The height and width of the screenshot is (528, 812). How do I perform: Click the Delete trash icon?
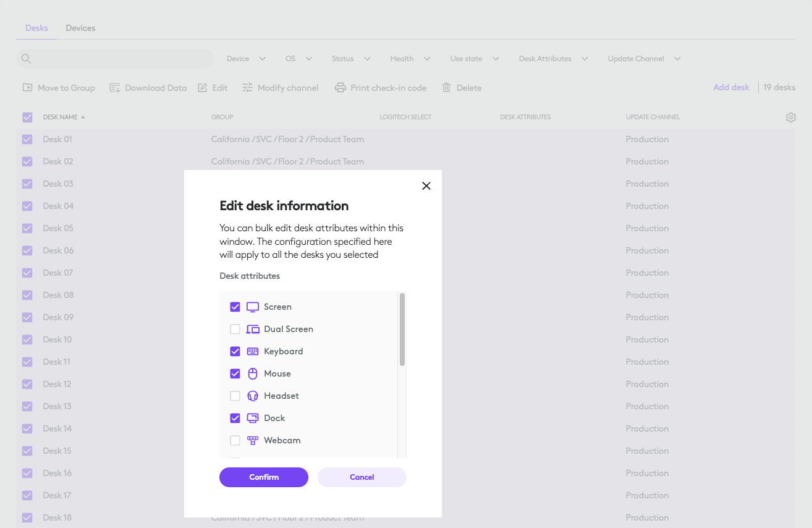click(x=447, y=87)
